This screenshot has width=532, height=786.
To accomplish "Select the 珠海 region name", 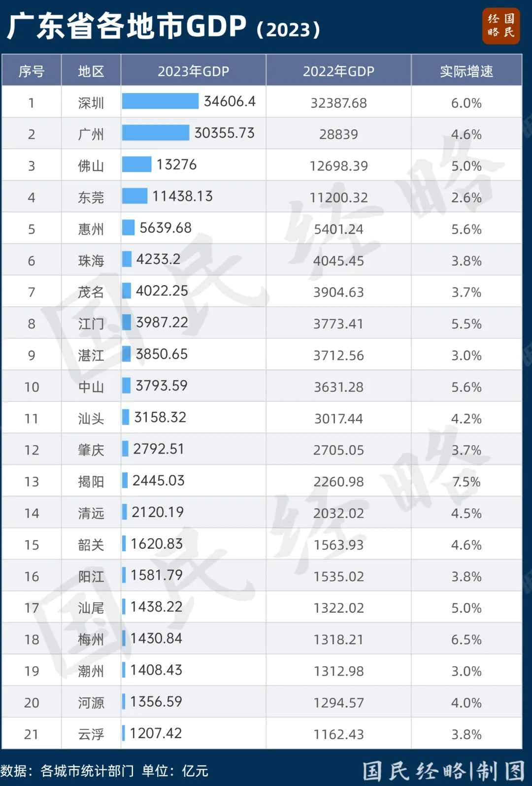I will point(91,261).
